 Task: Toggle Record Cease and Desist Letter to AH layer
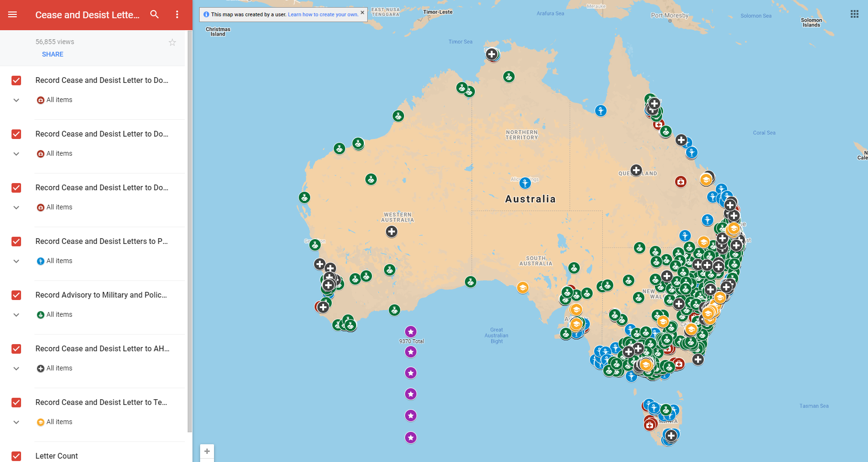(16, 349)
